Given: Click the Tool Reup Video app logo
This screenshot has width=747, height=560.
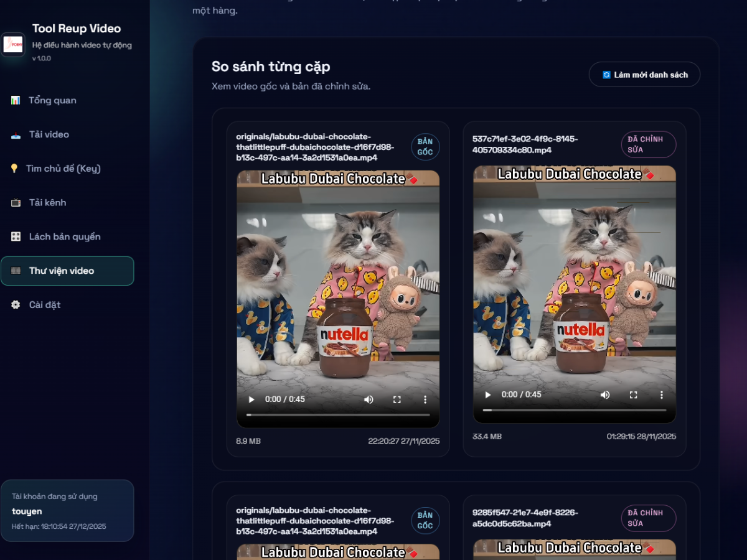Looking at the screenshot, I should point(13,44).
